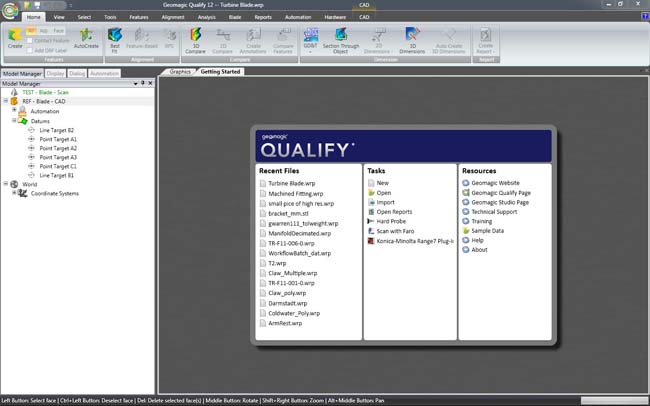650x406 pixels.
Task: Click the Coordinate Systems axes icon
Action: [x=22, y=193]
